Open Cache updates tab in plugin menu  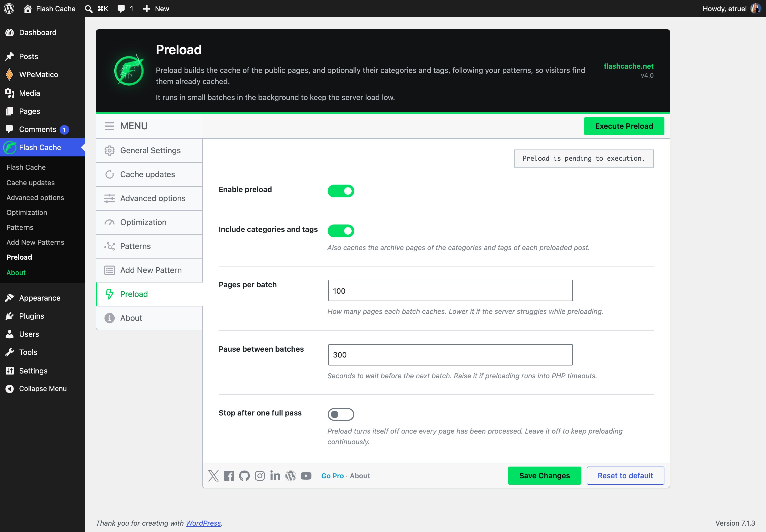[x=149, y=175]
